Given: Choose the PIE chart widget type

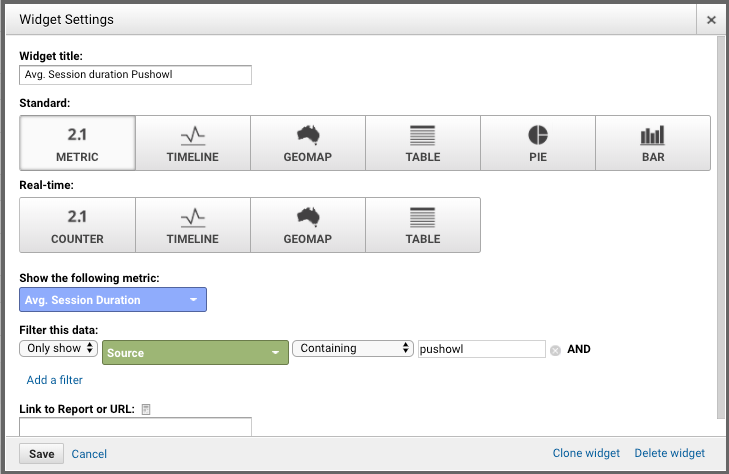Looking at the screenshot, I should pos(538,143).
